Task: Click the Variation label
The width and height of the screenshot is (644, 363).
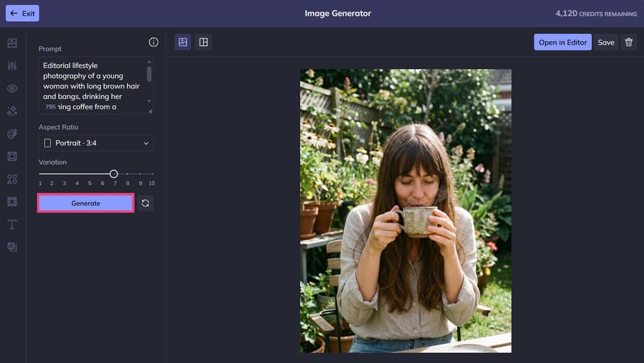Action: coord(53,162)
